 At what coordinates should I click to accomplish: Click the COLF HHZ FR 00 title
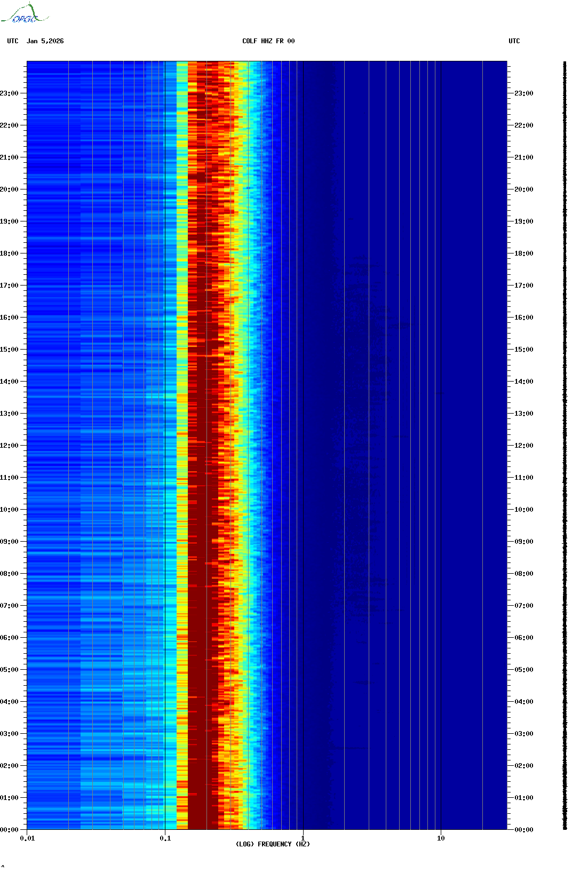pyautogui.click(x=268, y=41)
